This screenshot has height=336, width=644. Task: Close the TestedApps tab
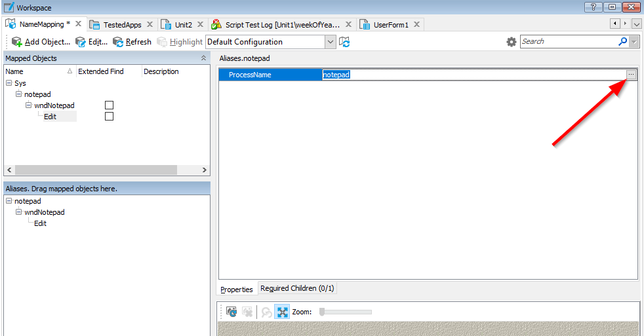click(x=150, y=24)
